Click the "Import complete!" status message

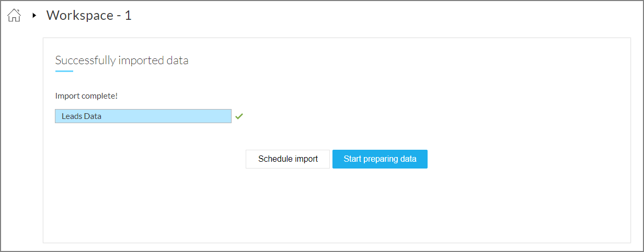click(x=86, y=96)
